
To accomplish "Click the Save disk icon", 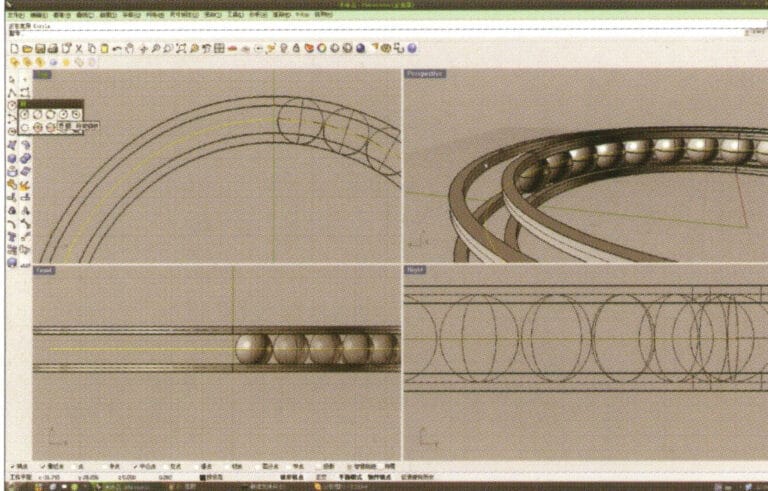I will click(40, 48).
